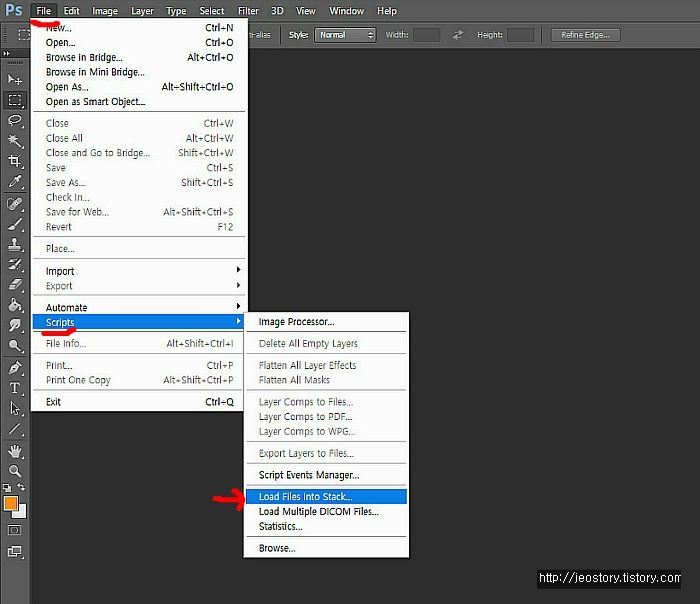Select the Spot Healing Brush tool
This screenshot has height=604, width=700.
click(15, 204)
